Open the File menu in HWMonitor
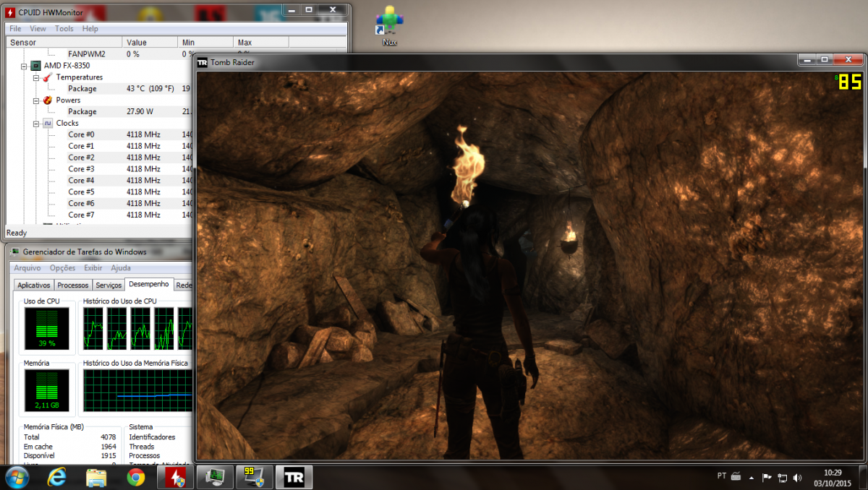 [x=15, y=29]
